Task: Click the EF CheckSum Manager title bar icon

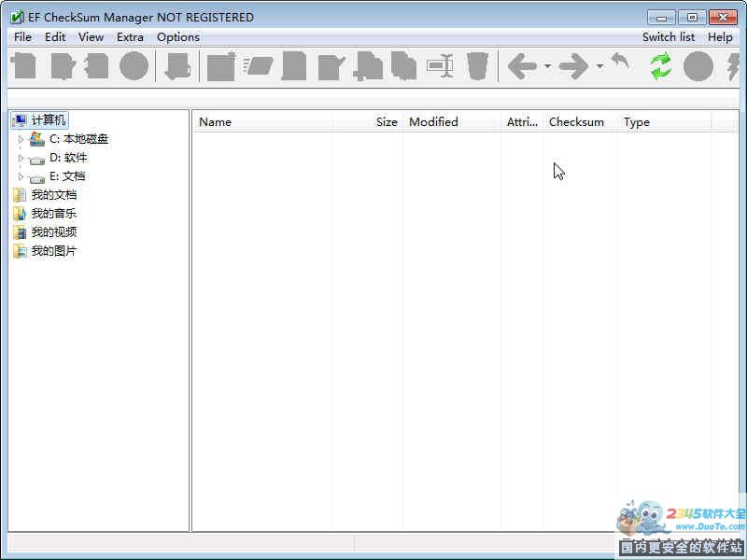Action: pos(17,18)
